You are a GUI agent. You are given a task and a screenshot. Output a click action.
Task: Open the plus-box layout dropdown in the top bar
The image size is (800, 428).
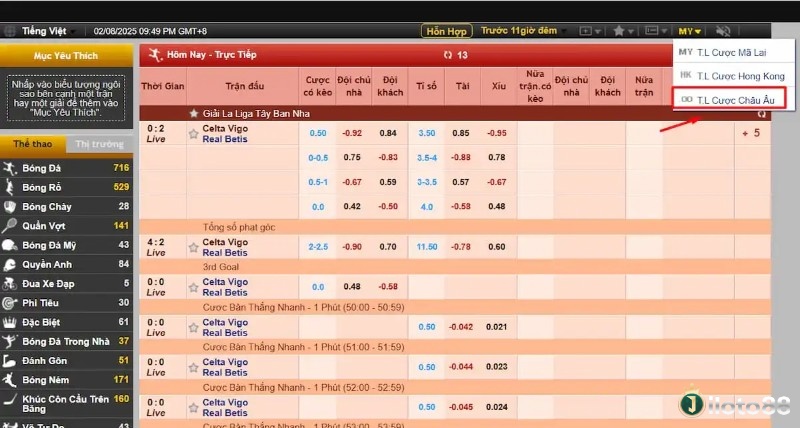pos(590,31)
